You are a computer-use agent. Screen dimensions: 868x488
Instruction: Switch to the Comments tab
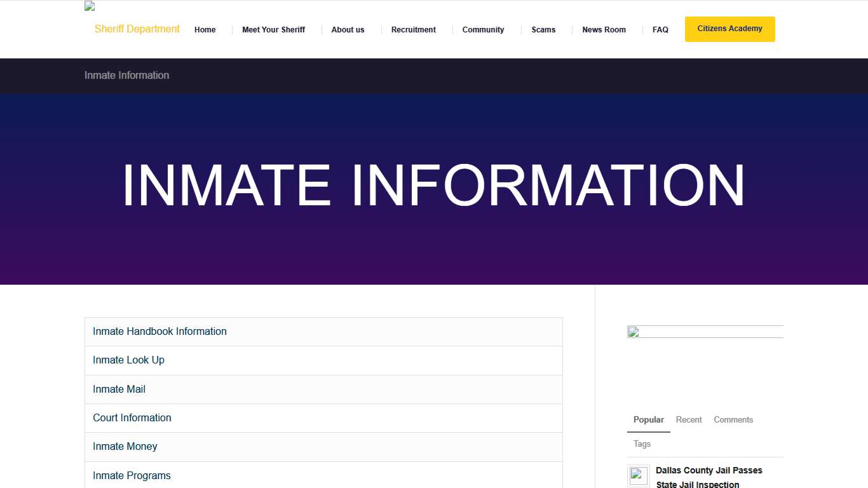click(x=733, y=419)
